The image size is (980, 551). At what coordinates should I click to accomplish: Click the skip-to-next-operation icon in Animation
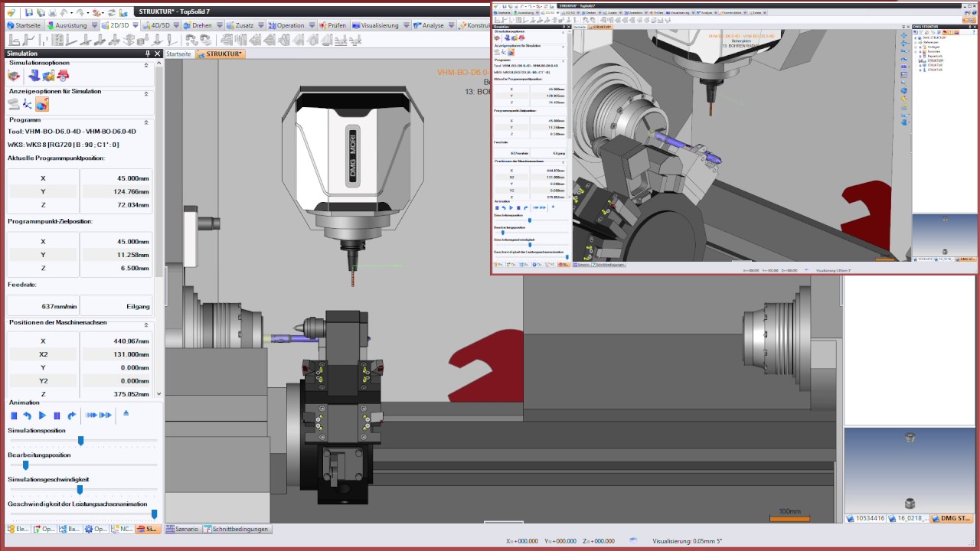click(106, 416)
